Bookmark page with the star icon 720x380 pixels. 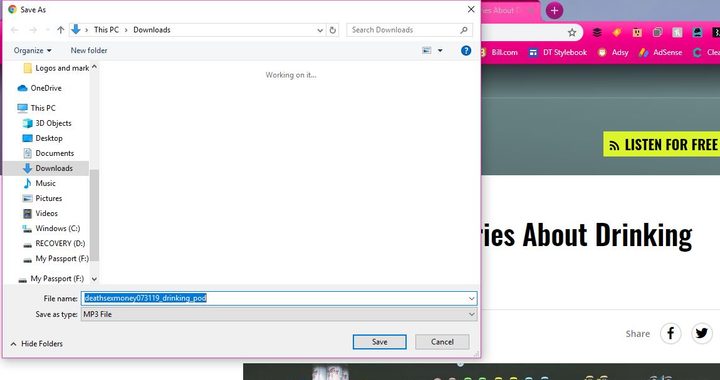(572, 32)
